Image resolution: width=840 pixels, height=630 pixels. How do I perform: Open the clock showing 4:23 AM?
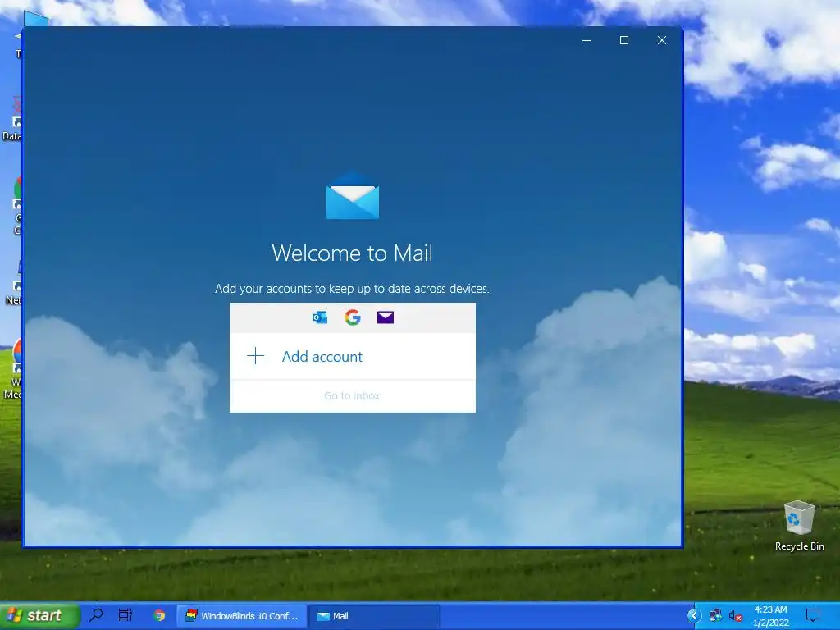tap(771, 616)
